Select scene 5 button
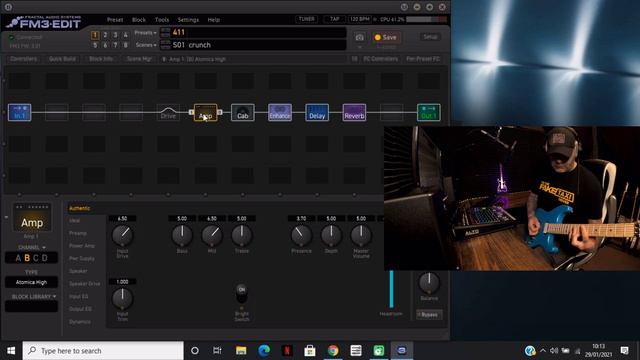 point(95,45)
